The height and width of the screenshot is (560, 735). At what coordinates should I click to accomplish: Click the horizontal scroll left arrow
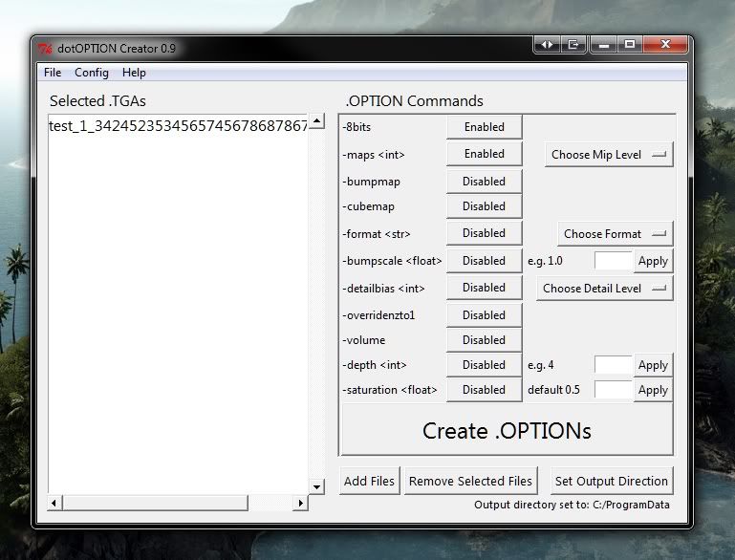click(x=54, y=503)
